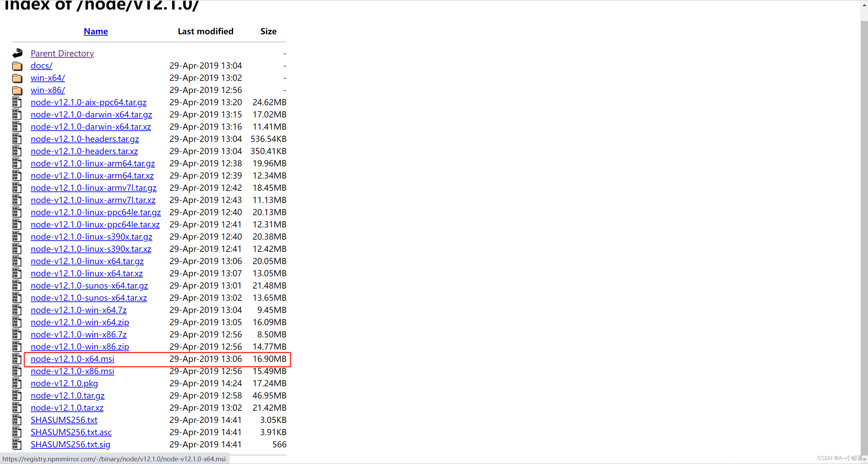
Task: Download node-v12.1.0-aix-ppc64.tar.gz
Action: point(89,102)
